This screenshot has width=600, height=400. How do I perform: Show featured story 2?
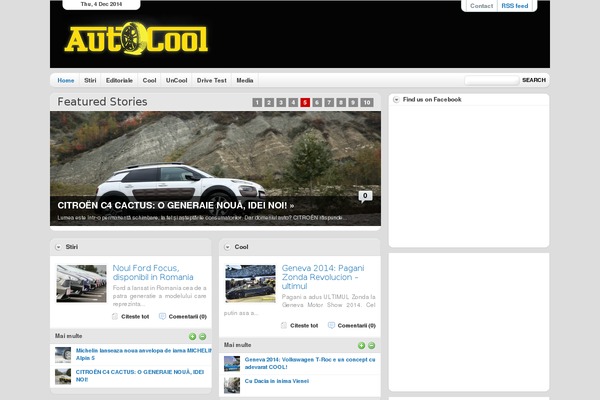click(269, 102)
